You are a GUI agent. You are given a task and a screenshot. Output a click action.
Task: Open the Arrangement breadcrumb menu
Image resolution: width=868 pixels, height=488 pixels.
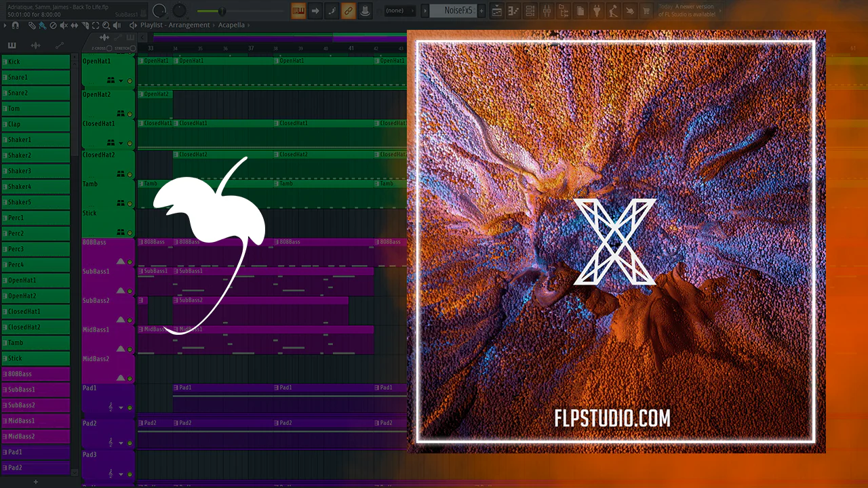[191, 25]
